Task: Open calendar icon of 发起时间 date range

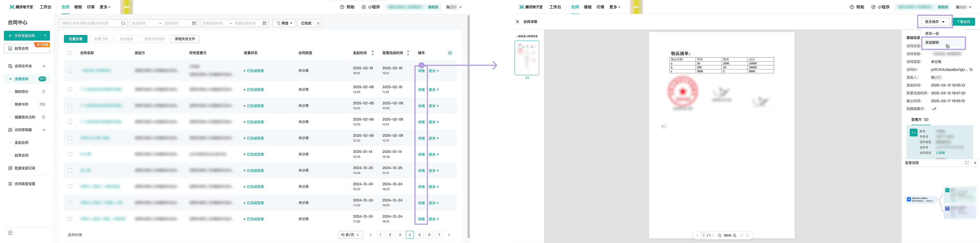Action: [x=194, y=23]
